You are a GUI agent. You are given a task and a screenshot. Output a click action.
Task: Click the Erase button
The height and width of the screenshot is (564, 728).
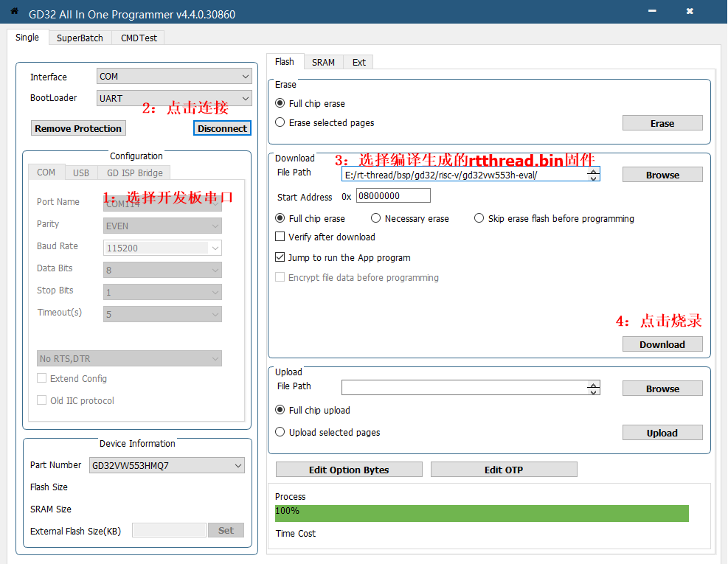click(x=662, y=123)
